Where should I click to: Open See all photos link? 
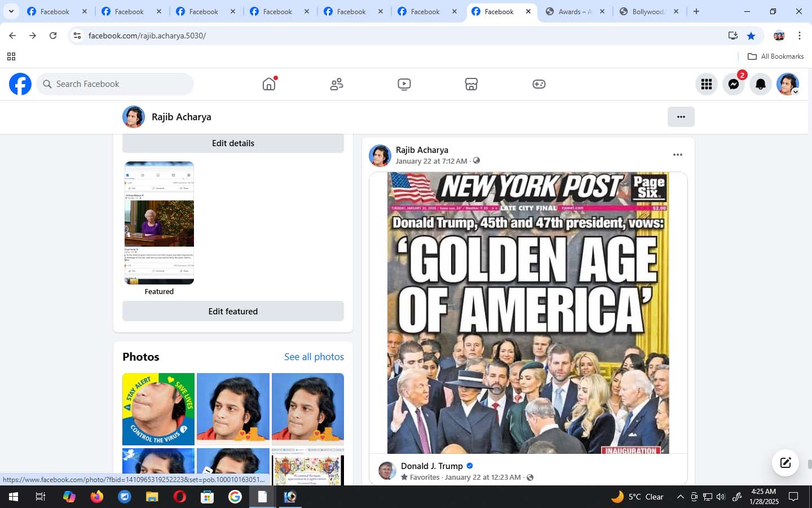click(x=314, y=357)
